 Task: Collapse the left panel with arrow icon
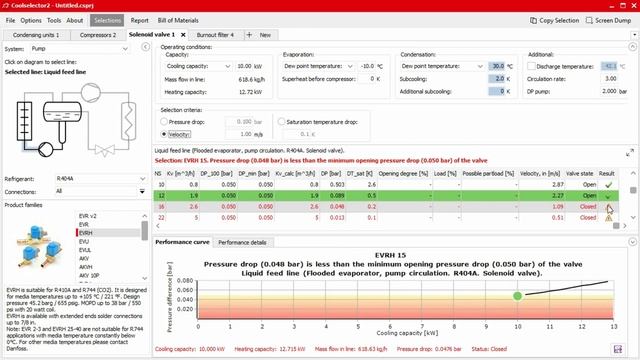pos(145,47)
